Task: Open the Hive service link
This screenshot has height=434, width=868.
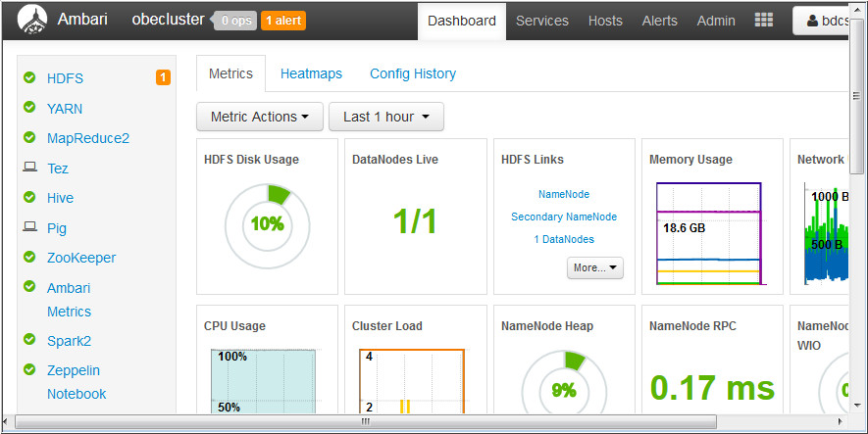Action: coord(60,198)
